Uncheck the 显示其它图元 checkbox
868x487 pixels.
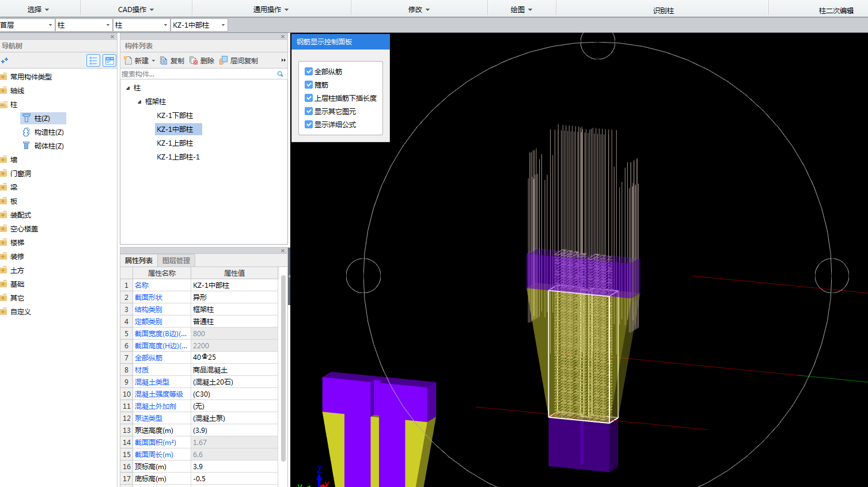(309, 111)
